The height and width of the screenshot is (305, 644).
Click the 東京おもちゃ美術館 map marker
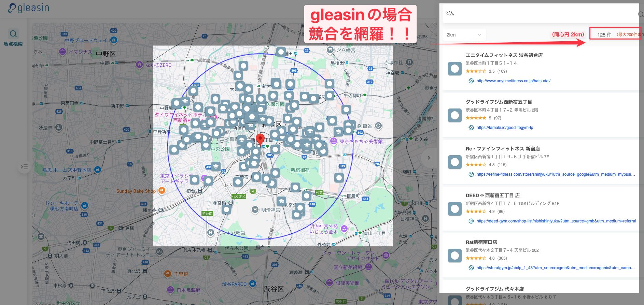(334, 141)
